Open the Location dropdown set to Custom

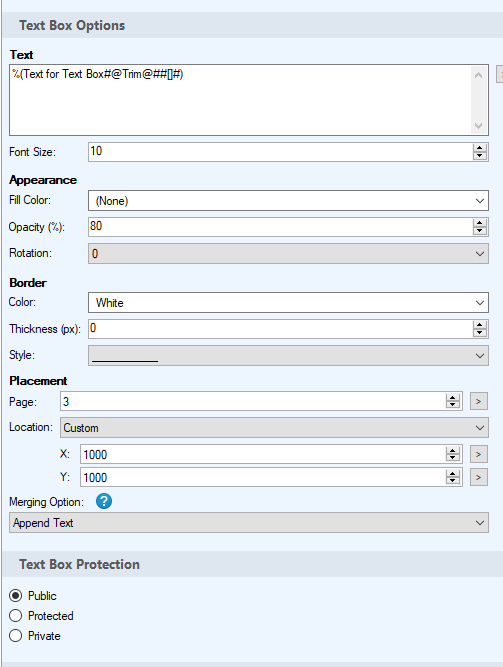[x=274, y=428]
